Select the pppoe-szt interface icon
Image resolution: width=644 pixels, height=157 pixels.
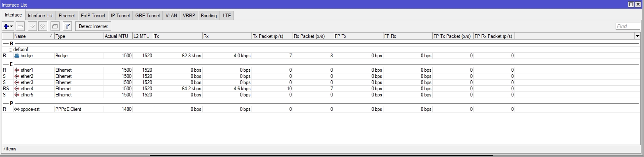(x=17, y=109)
